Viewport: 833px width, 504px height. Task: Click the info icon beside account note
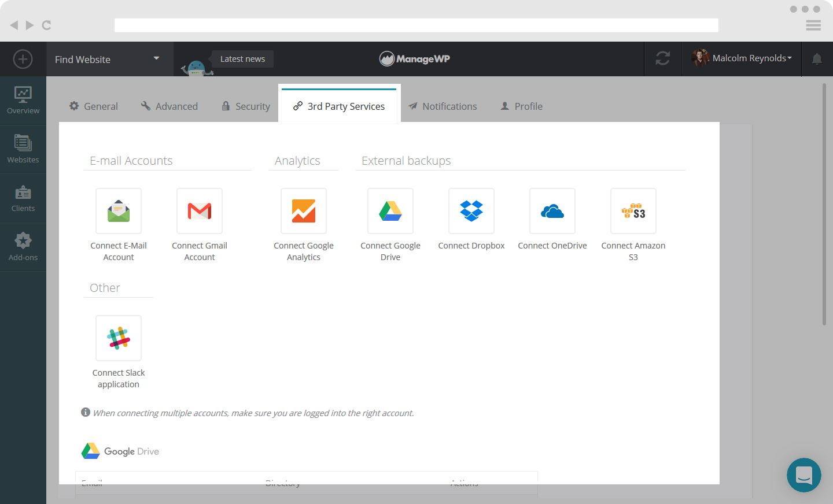pos(86,412)
